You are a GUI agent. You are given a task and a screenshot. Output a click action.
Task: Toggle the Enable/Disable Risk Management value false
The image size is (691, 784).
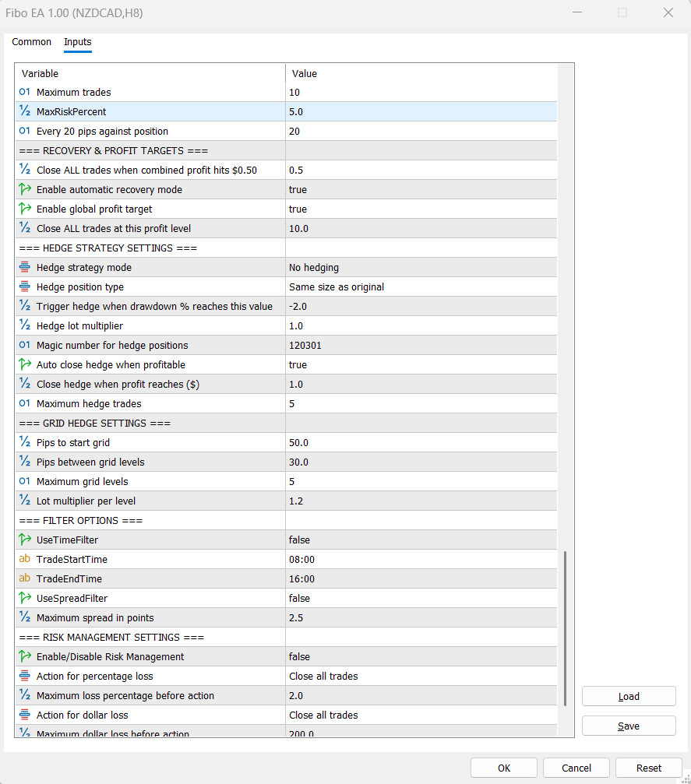point(421,656)
